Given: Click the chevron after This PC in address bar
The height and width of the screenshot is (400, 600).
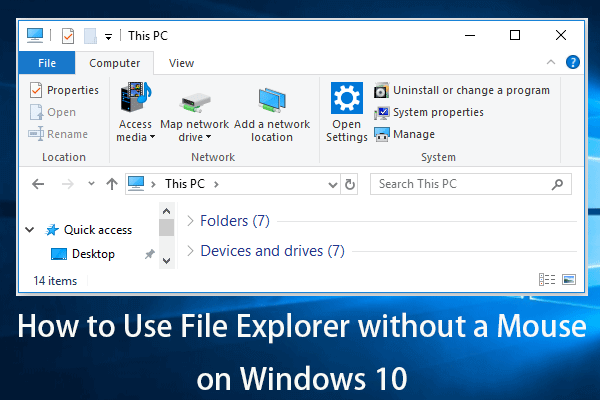Looking at the screenshot, I should pos(216,184).
